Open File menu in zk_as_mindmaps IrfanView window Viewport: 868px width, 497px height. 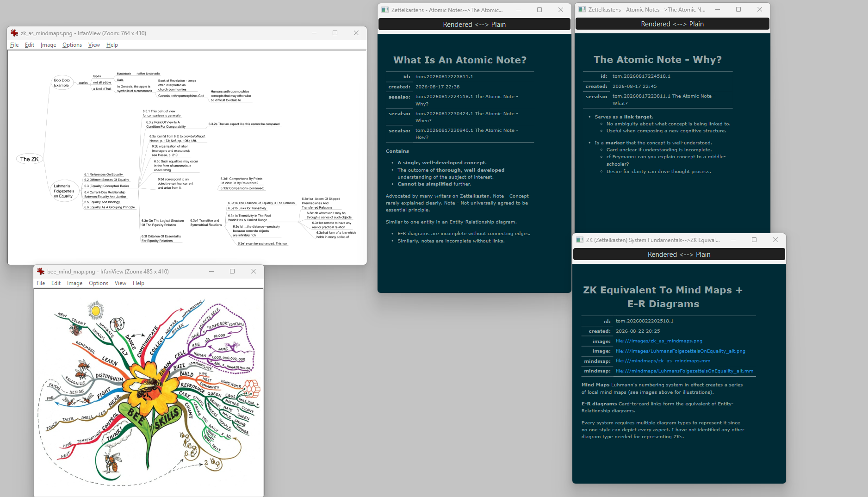pyautogui.click(x=14, y=45)
